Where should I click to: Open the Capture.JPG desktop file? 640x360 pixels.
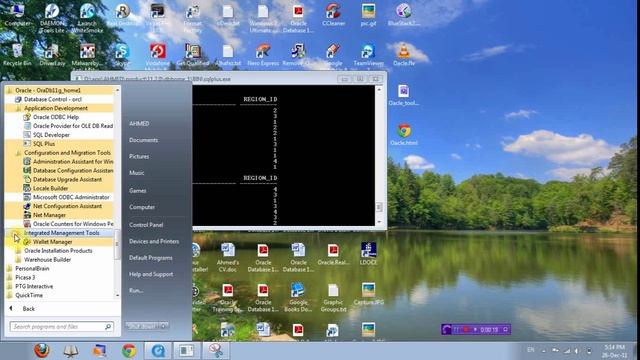368,294
